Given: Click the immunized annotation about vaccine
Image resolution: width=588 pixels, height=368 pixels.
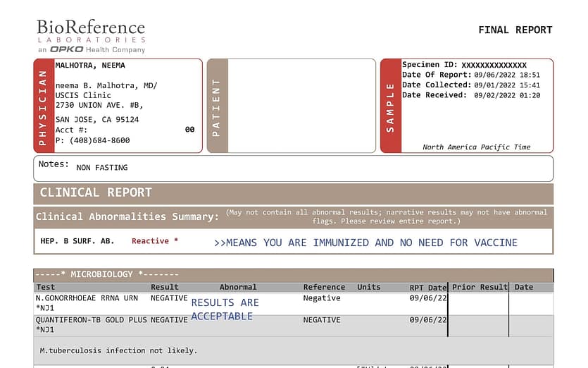Looking at the screenshot, I should [365, 243].
